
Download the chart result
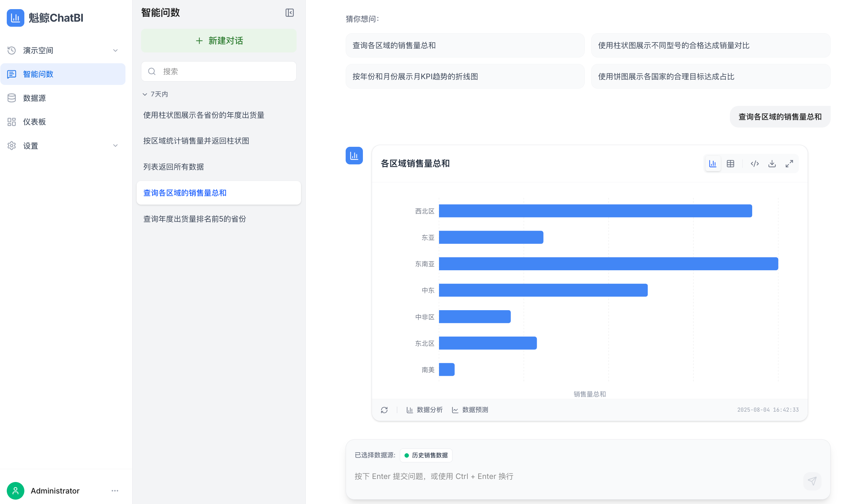[772, 164]
